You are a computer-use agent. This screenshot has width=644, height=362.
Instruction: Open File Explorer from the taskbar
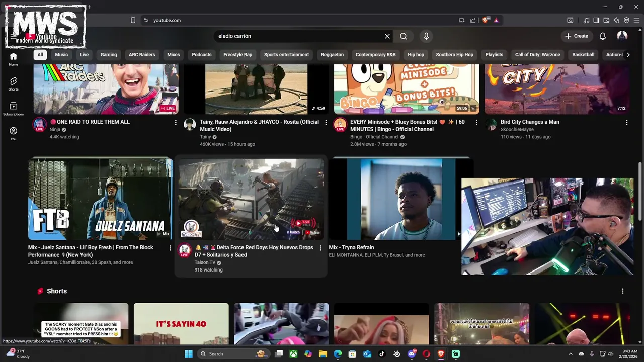point(323,354)
